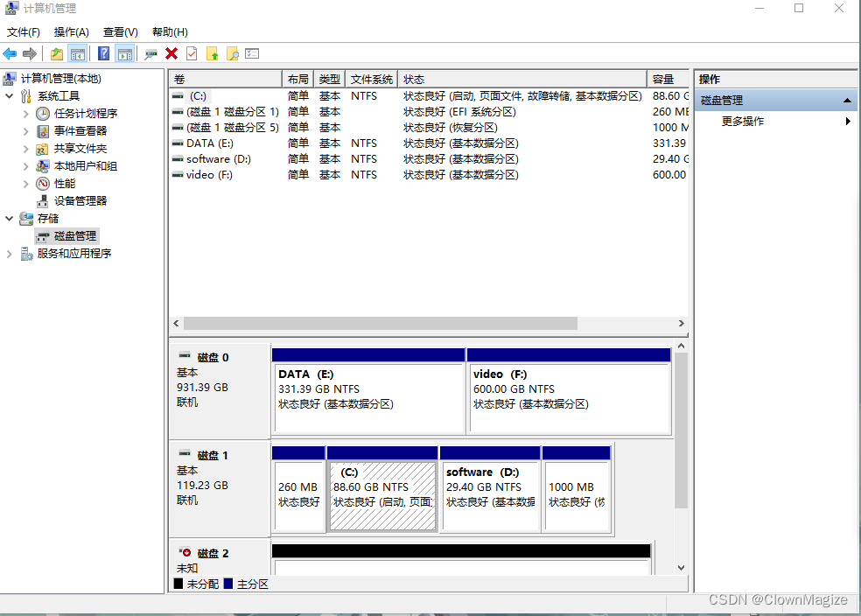Image resolution: width=861 pixels, height=616 pixels.
Task: Select (C:) 88.60 GB partition block
Action: click(382, 489)
